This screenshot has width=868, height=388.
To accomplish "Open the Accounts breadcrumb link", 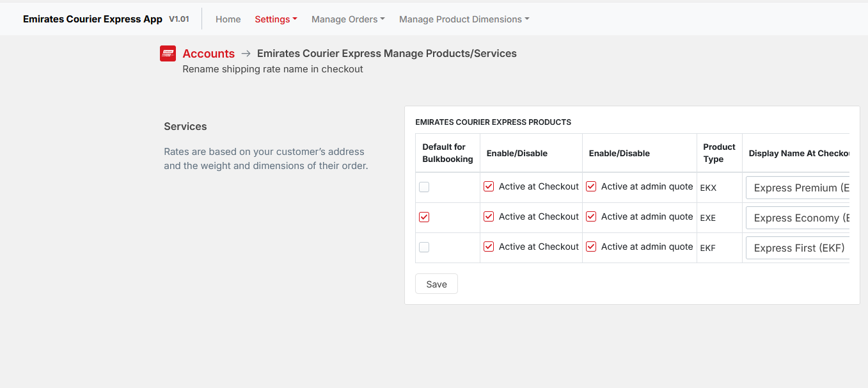I will pyautogui.click(x=209, y=54).
